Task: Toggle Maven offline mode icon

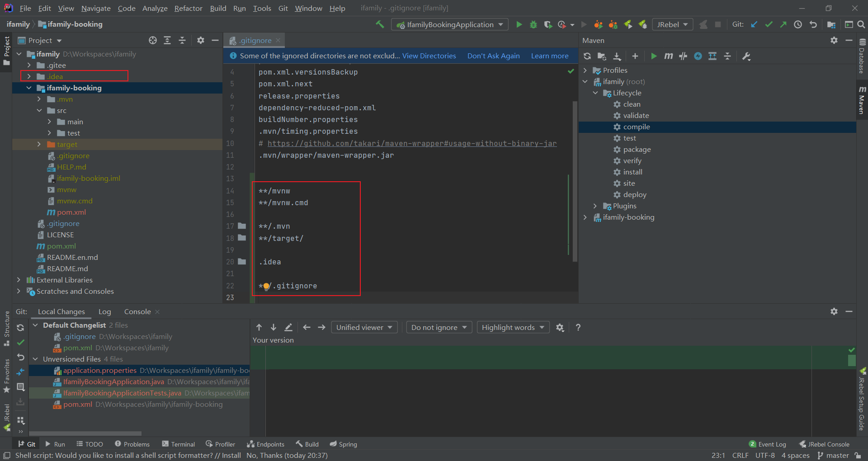Action: 683,56
